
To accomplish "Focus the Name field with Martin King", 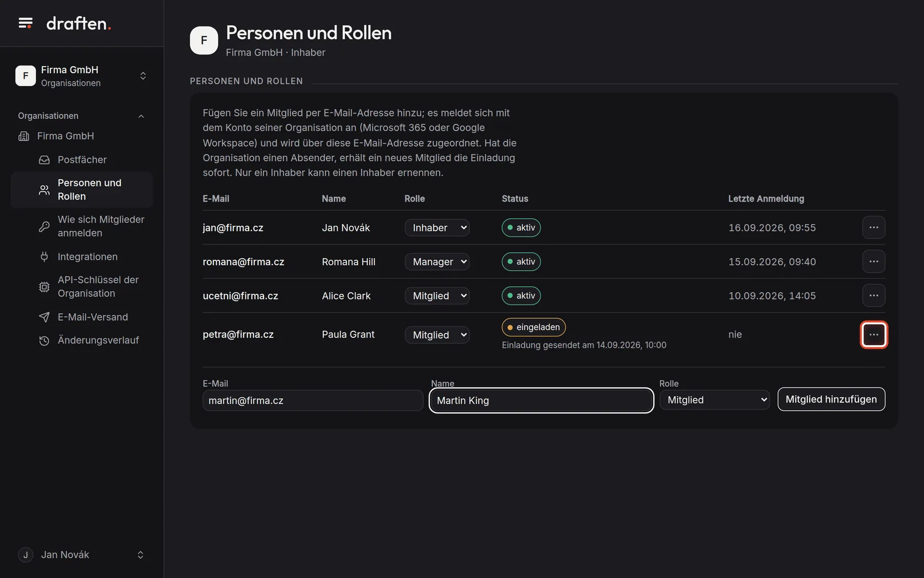I will (x=541, y=401).
